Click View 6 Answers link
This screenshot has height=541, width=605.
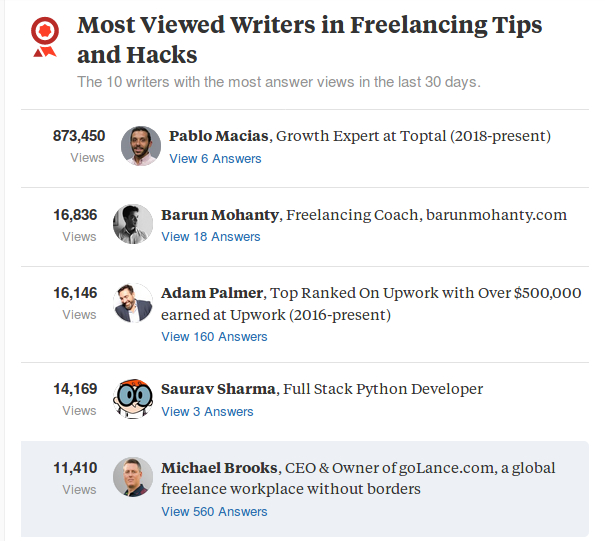coord(215,159)
